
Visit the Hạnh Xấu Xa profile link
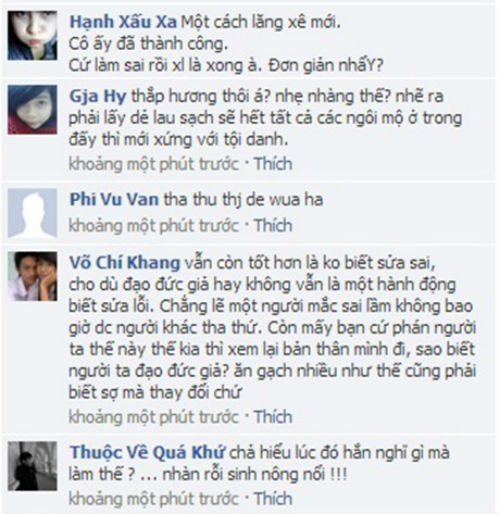pyautogui.click(x=123, y=22)
